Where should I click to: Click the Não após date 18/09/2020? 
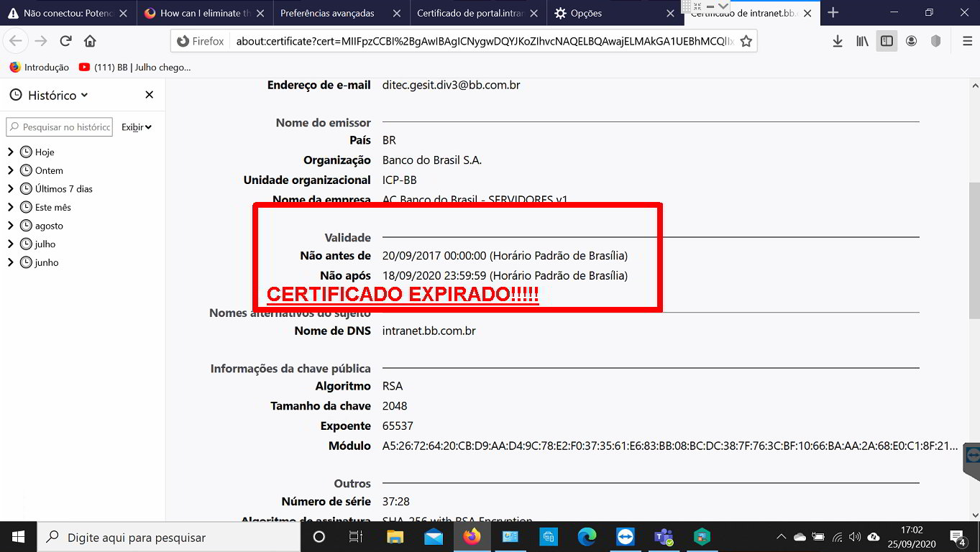[x=505, y=275]
